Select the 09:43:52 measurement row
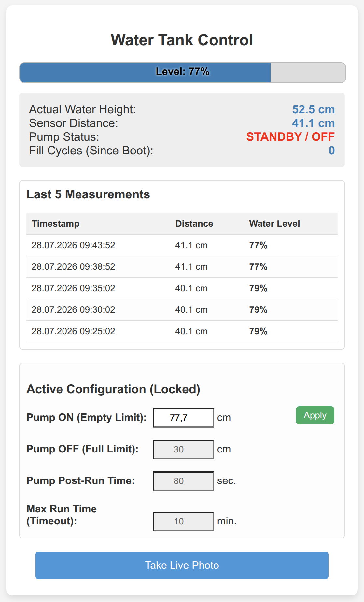Viewport: 364px width, 602px height. [x=182, y=245]
